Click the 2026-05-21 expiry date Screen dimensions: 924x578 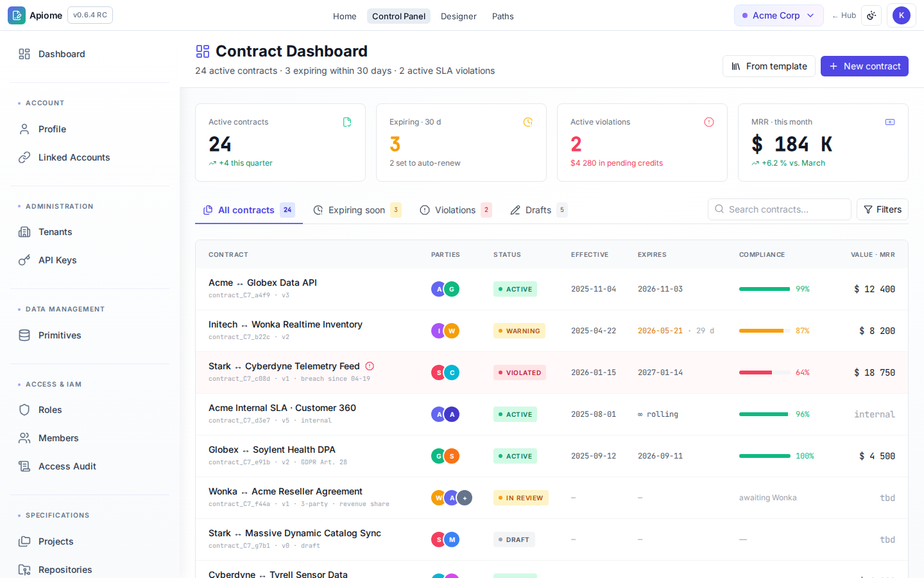[x=660, y=331]
